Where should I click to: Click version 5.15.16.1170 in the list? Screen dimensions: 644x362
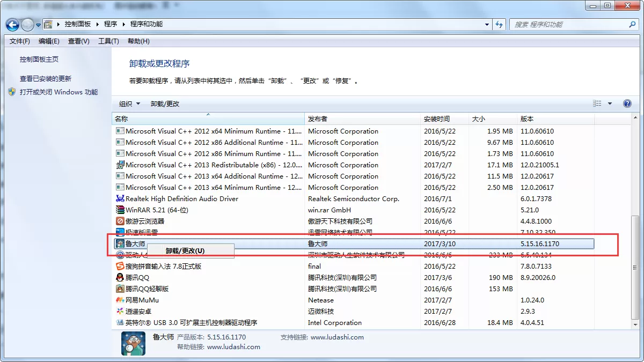[540, 244]
